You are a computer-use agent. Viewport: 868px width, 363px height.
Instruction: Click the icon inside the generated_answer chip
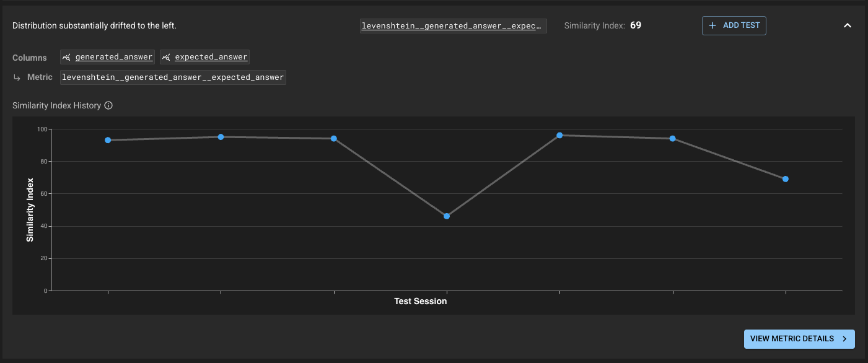pos(67,57)
